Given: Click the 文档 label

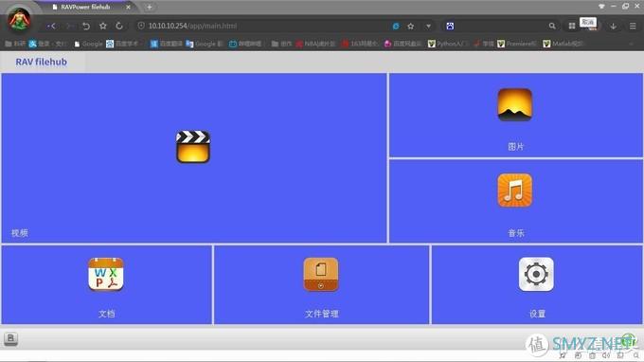Looking at the screenshot, I should point(106,314).
